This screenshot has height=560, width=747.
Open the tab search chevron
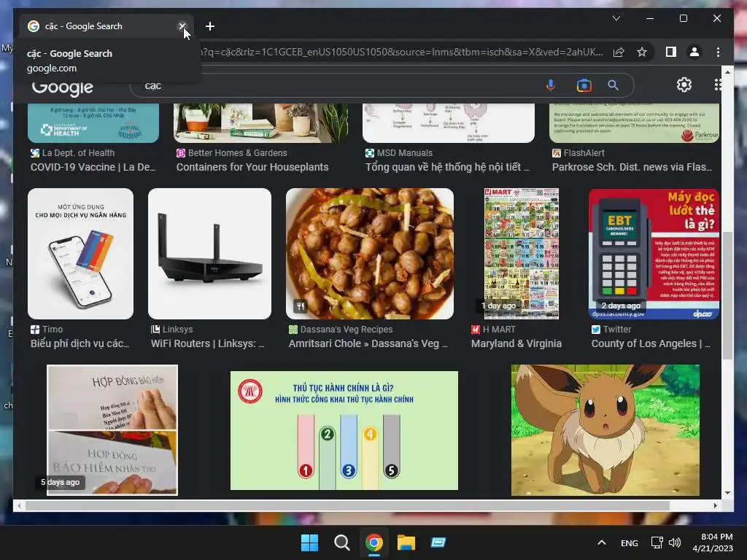pyautogui.click(x=616, y=18)
